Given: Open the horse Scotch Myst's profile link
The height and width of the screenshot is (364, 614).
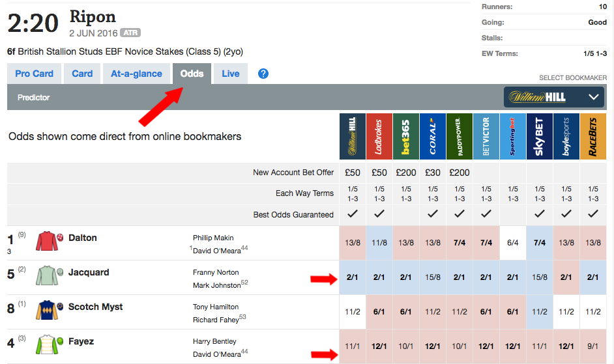Looking at the screenshot, I should coord(96,307).
